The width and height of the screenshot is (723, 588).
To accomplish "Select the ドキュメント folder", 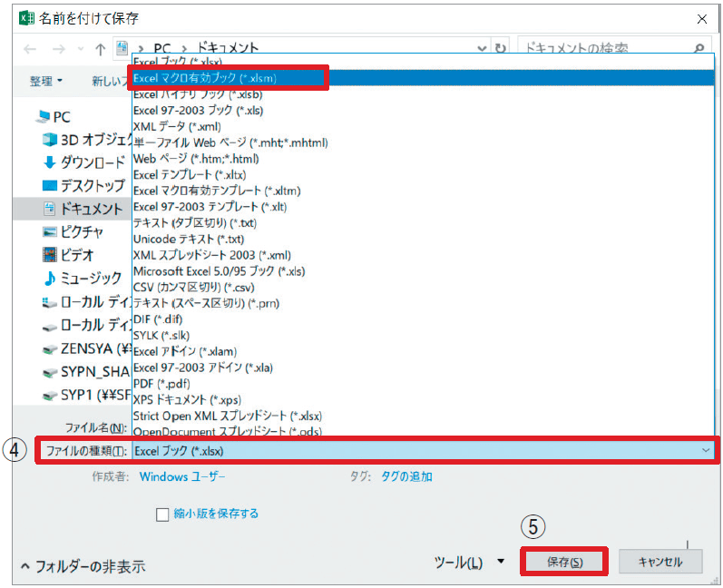I will tap(92, 209).
